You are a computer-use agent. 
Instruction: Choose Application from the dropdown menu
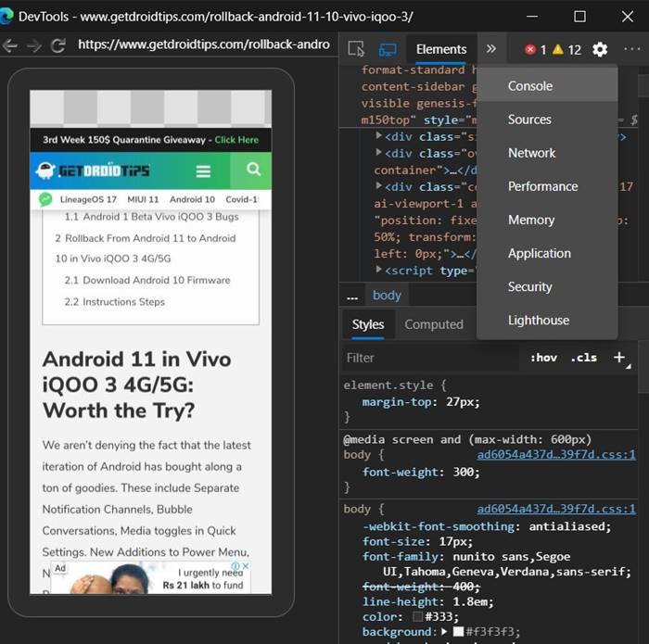547,253
